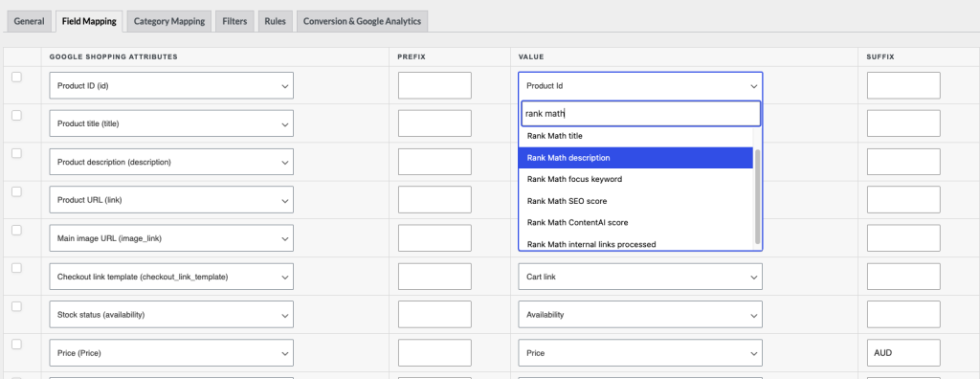Click the prefix field for Price
This screenshot has width=980, height=379.
pos(434,353)
